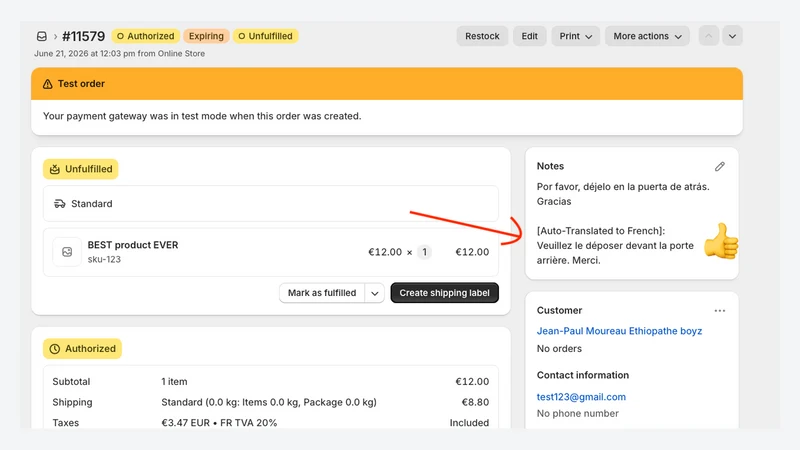Click the Test order banner heading
The image size is (800, 450).
click(81, 84)
